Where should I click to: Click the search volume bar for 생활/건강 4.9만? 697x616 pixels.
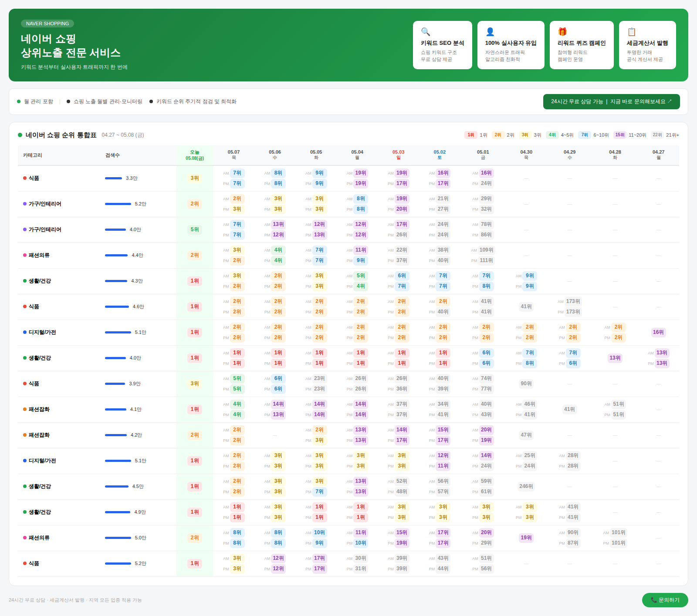point(118,512)
